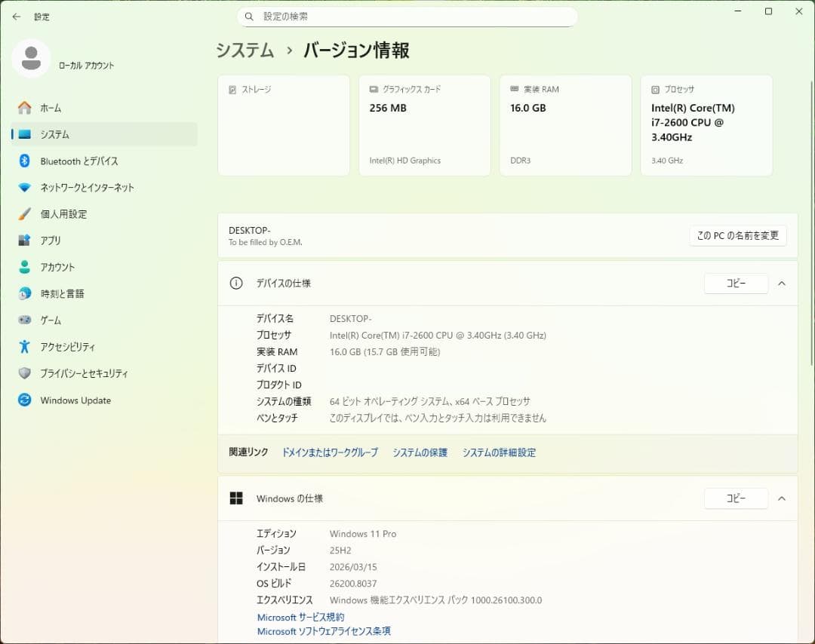Go to アプリ settings
Viewport: 815px width, 644px height.
[104, 241]
